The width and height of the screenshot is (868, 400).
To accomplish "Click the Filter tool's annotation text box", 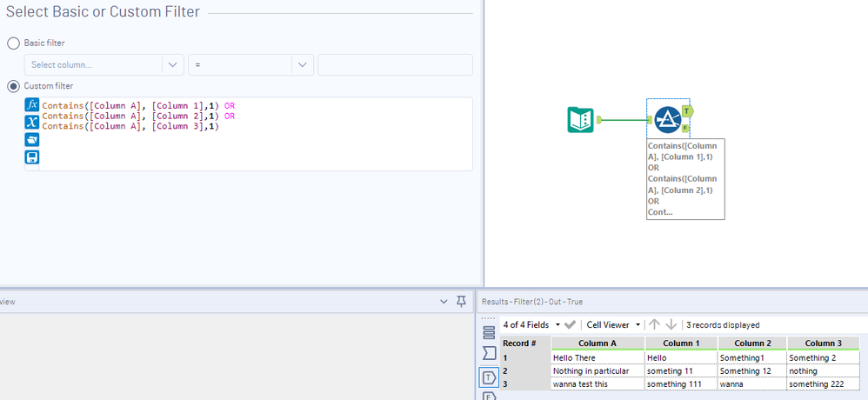I will click(685, 179).
